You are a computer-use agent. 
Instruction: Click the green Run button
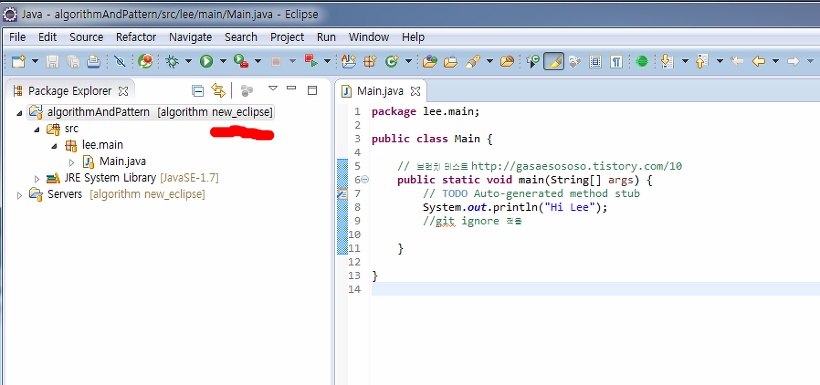(207, 62)
